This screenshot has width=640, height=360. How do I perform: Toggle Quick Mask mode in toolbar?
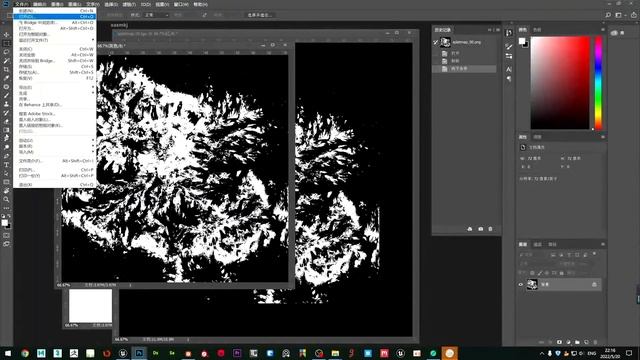(6, 235)
